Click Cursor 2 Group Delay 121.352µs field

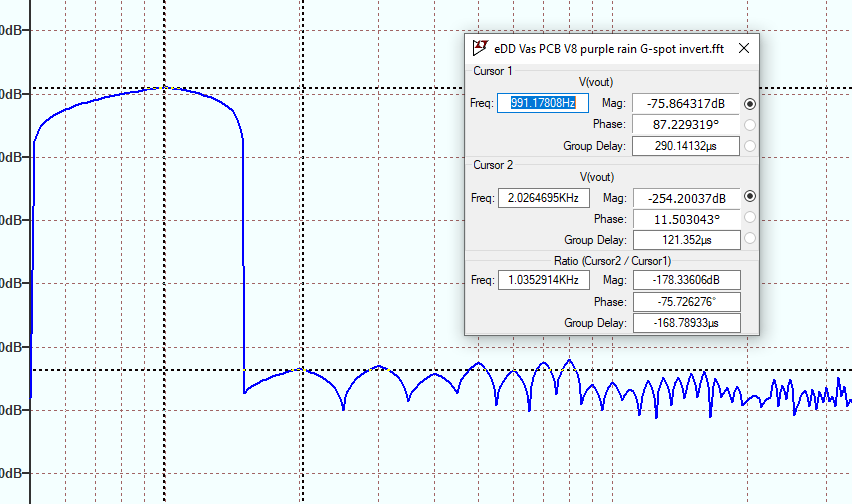tap(687, 240)
